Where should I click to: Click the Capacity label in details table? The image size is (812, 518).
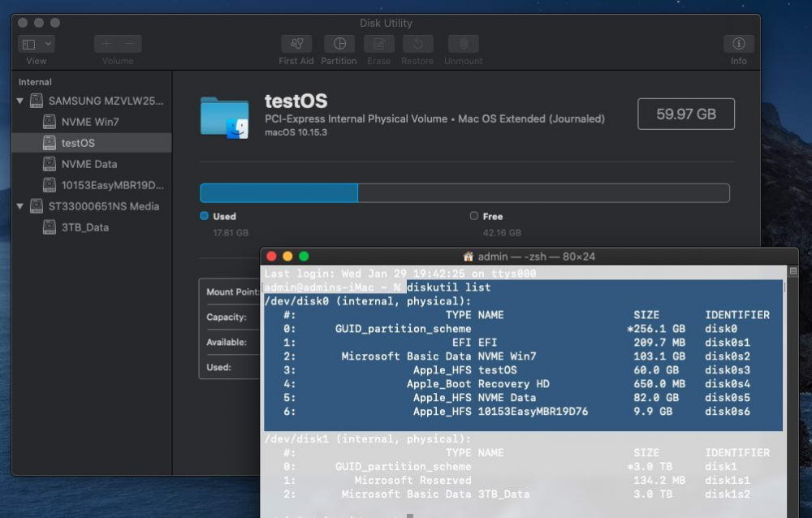coord(227,317)
